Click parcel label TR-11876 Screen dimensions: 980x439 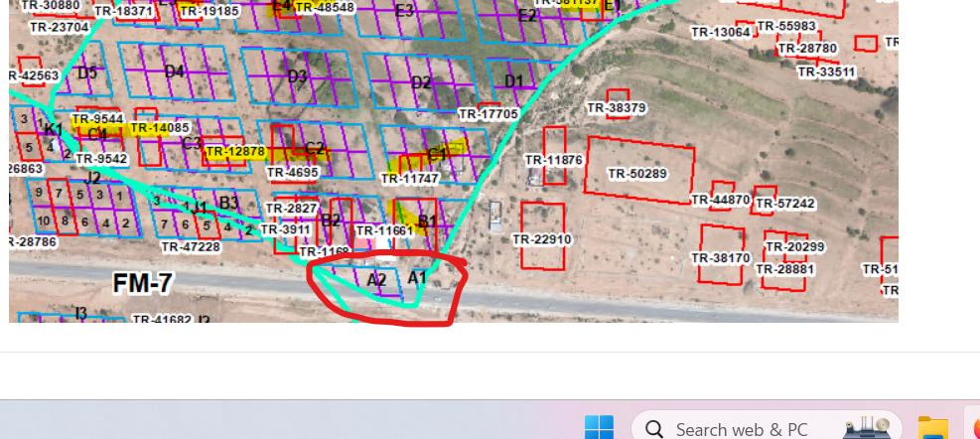pos(554,160)
